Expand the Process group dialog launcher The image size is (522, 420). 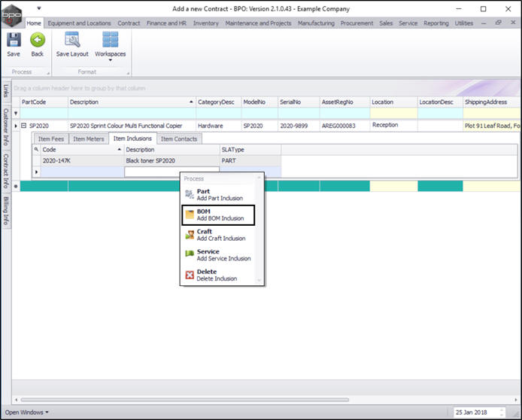[48, 73]
